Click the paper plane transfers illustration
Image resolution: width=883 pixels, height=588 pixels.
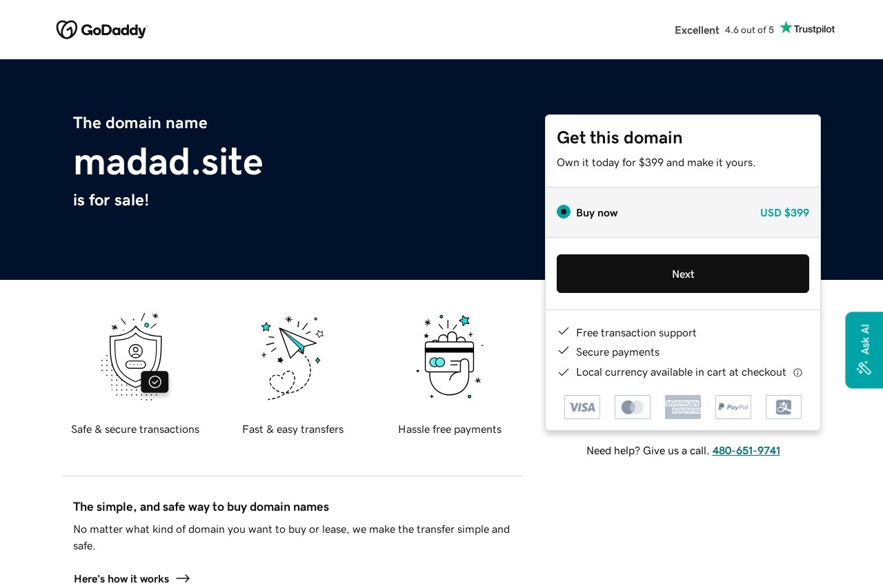292,356
